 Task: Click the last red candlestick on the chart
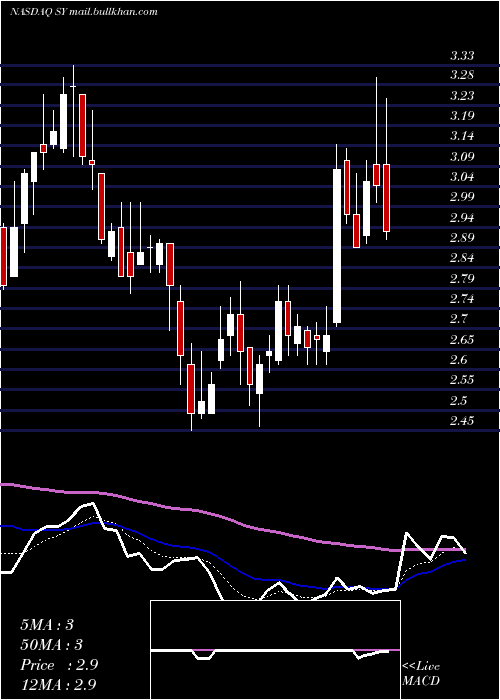click(386, 198)
